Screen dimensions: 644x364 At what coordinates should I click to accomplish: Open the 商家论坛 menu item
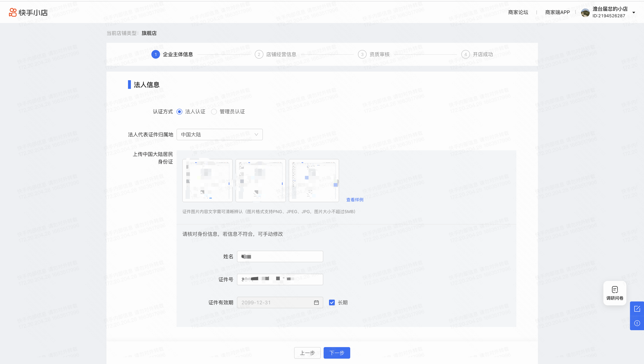[518, 12]
